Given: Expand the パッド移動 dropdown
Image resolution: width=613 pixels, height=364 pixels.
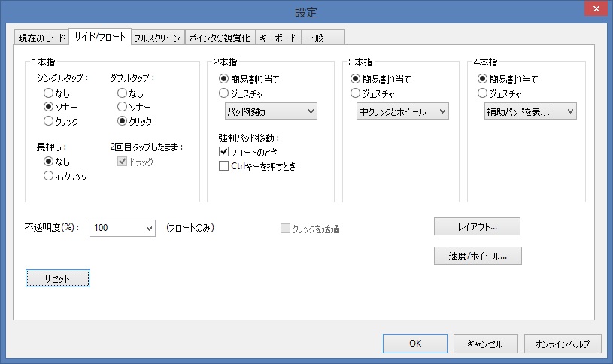Looking at the screenshot, I should coord(271,112).
